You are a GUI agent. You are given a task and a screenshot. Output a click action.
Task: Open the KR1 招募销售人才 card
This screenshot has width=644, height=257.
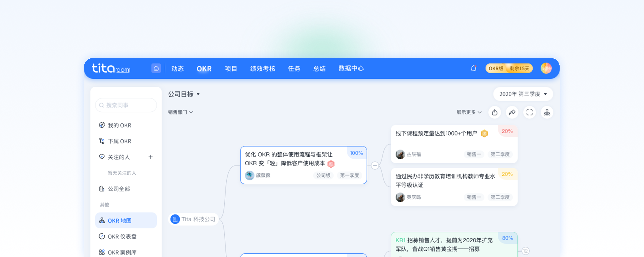[x=454, y=244]
